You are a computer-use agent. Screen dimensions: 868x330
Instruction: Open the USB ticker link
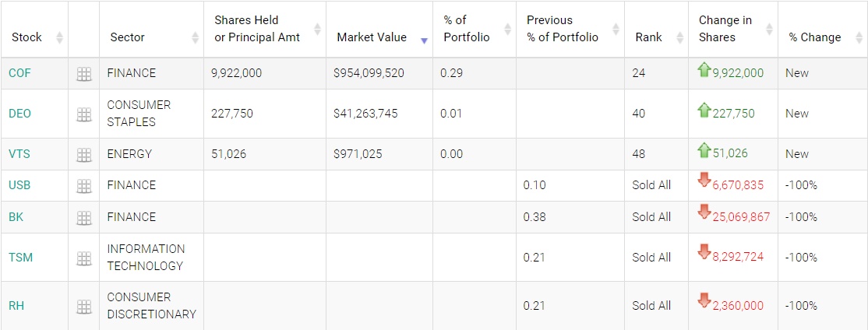pos(20,185)
